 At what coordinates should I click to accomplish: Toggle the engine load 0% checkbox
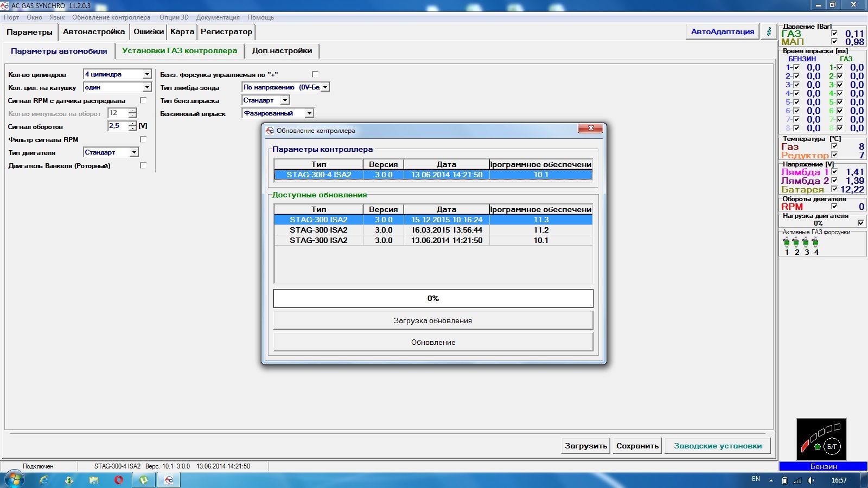tap(861, 223)
